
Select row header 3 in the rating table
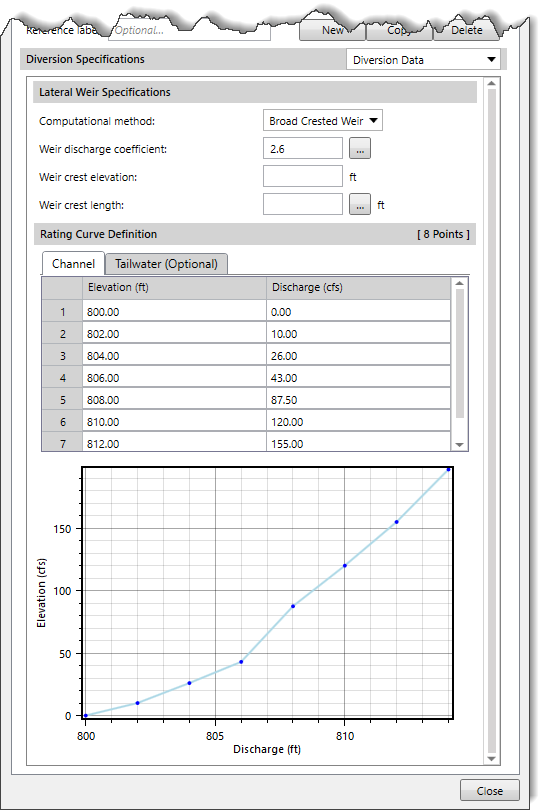[x=63, y=356]
